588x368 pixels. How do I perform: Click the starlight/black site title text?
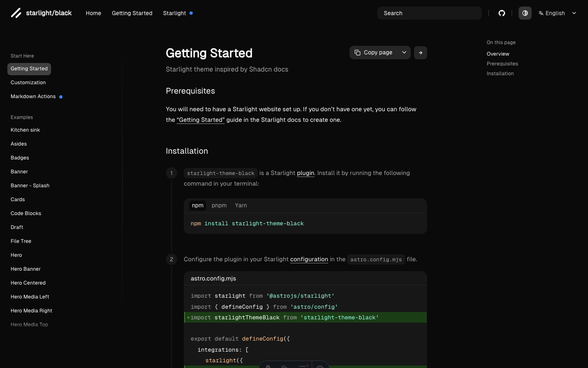point(49,13)
